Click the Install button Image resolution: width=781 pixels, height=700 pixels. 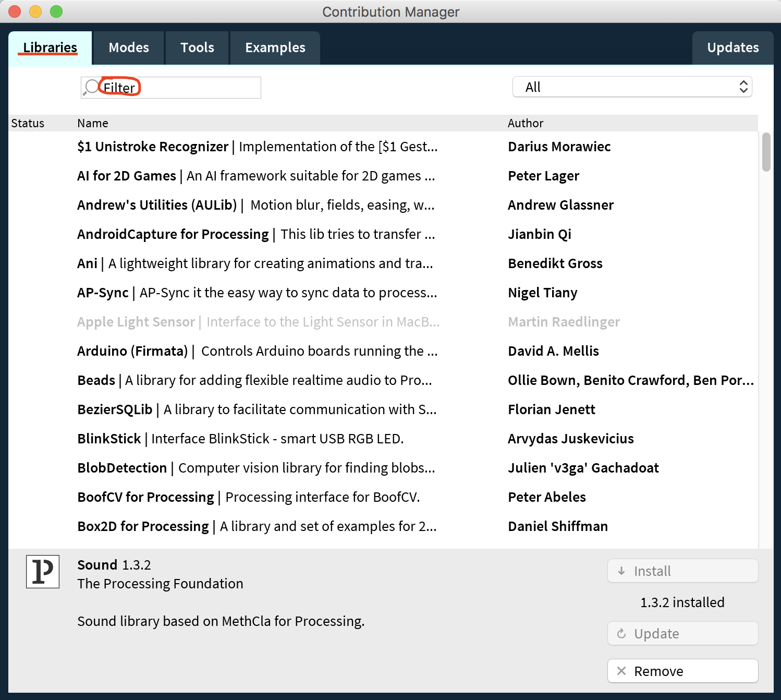coord(683,571)
